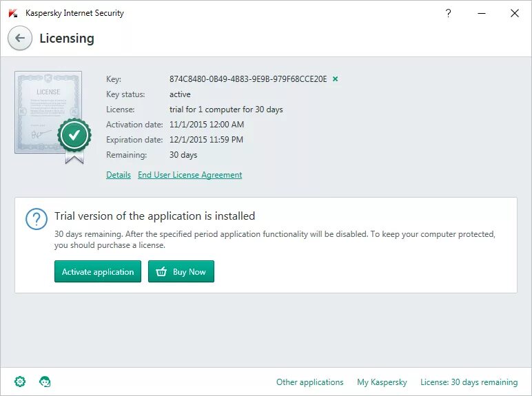Open Other applications link
This screenshot has width=532, height=396.
[310, 382]
